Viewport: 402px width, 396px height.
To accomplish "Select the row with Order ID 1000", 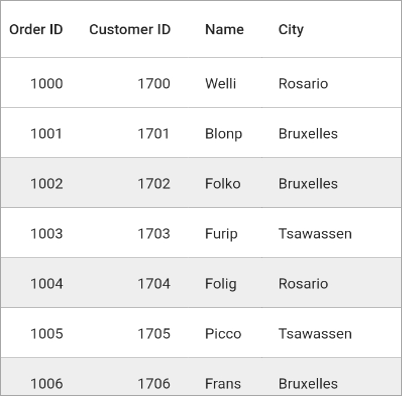I will point(201,83).
